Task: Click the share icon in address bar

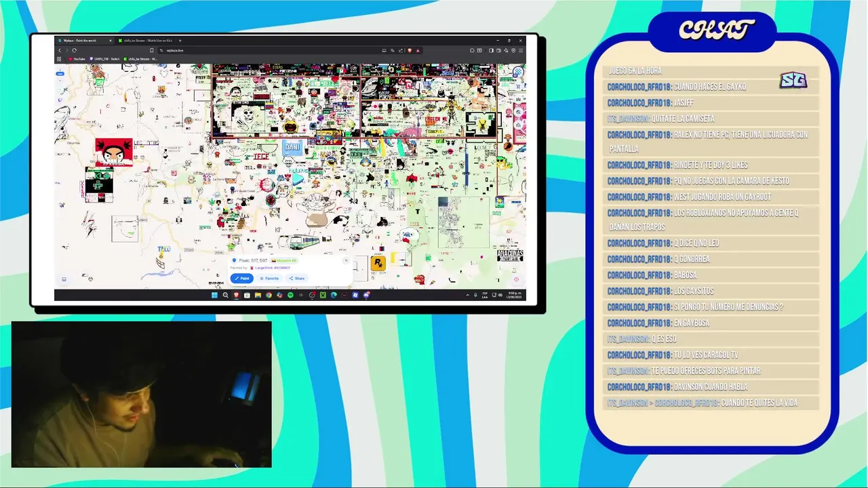Action: (x=401, y=50)
